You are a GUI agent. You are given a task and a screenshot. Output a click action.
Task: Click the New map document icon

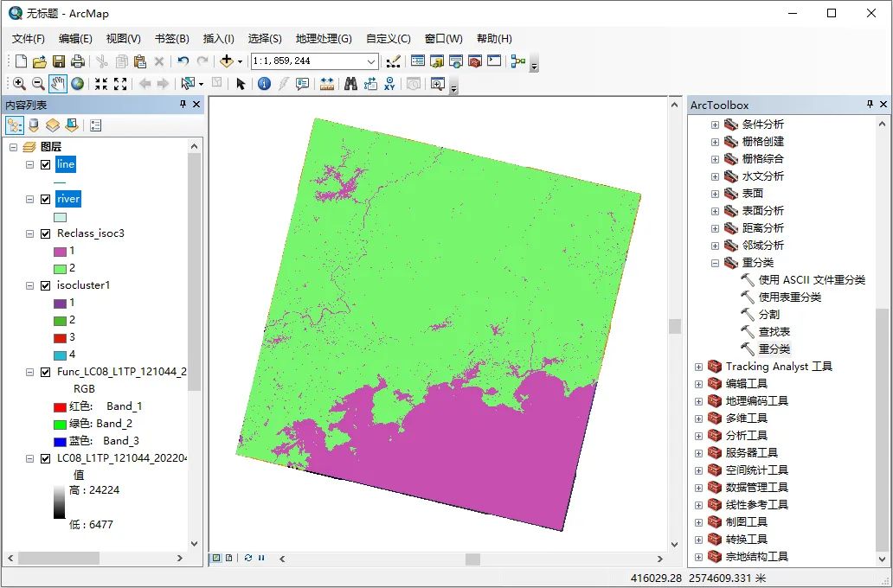coord(21,61)
